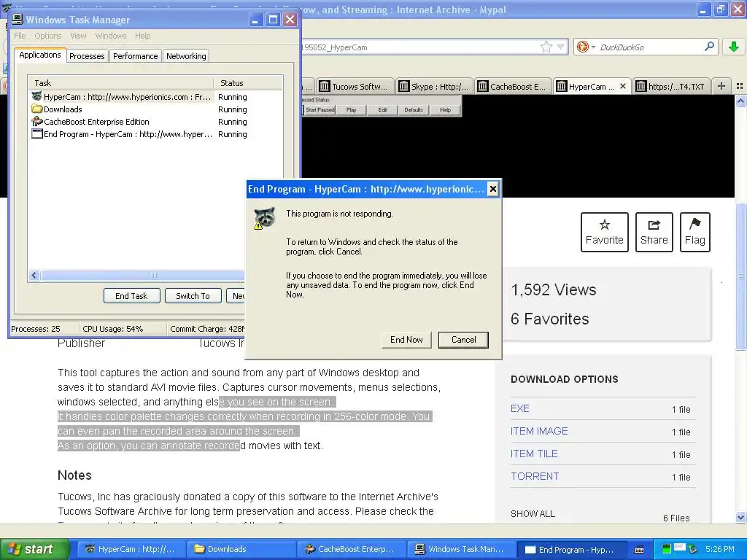Screen dimensions: 747x560
Task: Click SHOW ALL download files
Action: tap(533, 514)
